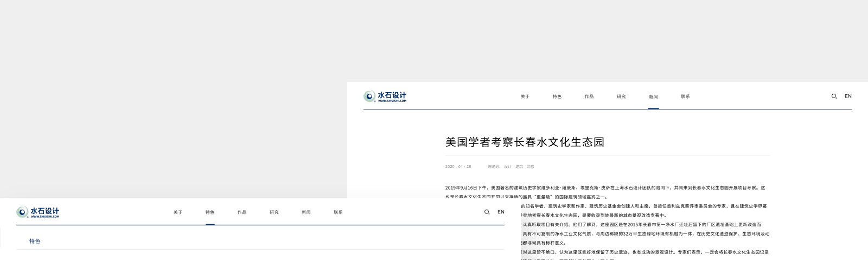The width and height of the screenshot is (868, 260).
Task: Click the active 新闻 tab in the article page nav
Action: pyautogui.click(x=653, y=97)
